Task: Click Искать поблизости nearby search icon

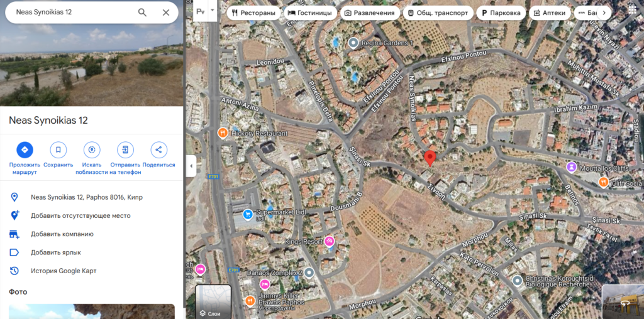Action: pyautogui.click(x=92, y=150)
